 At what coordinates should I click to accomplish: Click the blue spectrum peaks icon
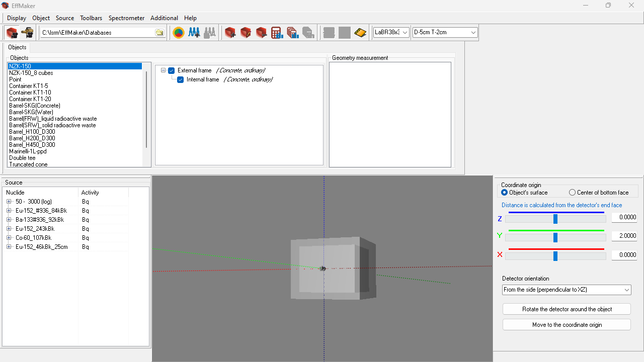coord(194,33)
